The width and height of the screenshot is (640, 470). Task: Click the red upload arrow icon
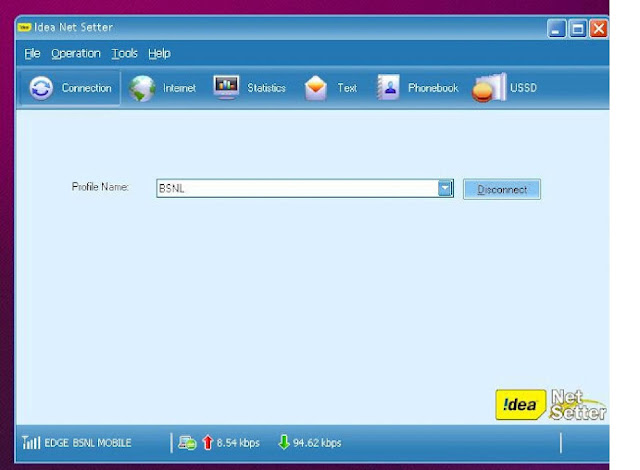coord(208,443)
